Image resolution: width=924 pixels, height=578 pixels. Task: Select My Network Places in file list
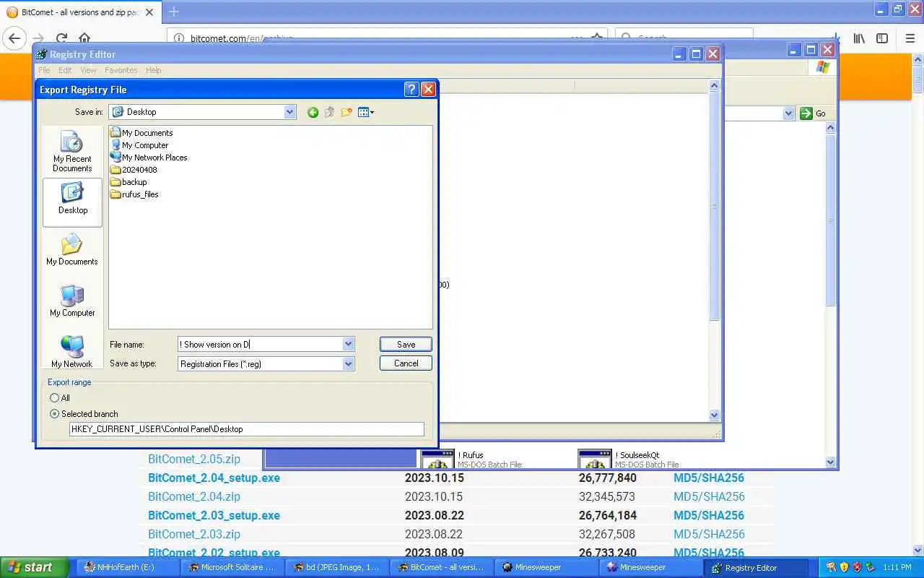[149, 158]
